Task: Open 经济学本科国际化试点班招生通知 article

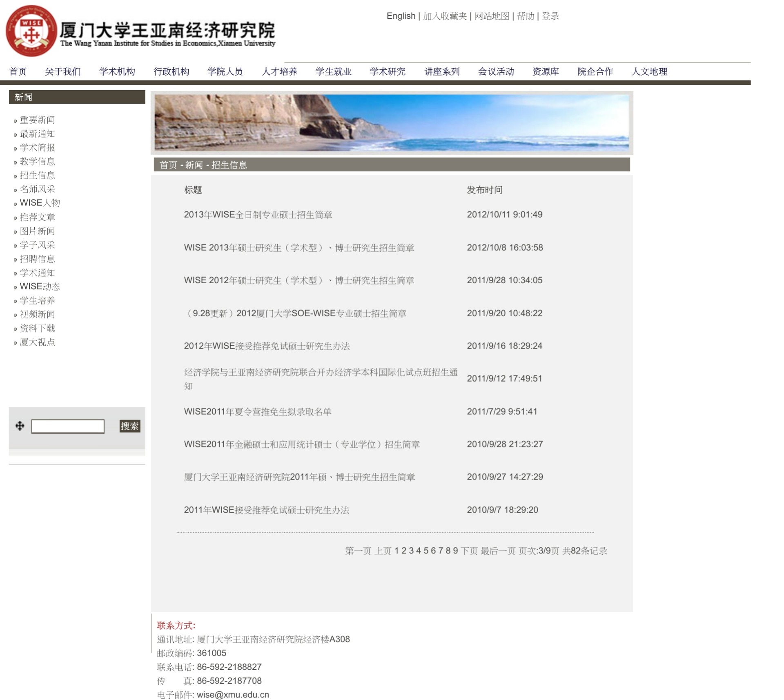Action: pyautogui.click(x=321, y=379)
